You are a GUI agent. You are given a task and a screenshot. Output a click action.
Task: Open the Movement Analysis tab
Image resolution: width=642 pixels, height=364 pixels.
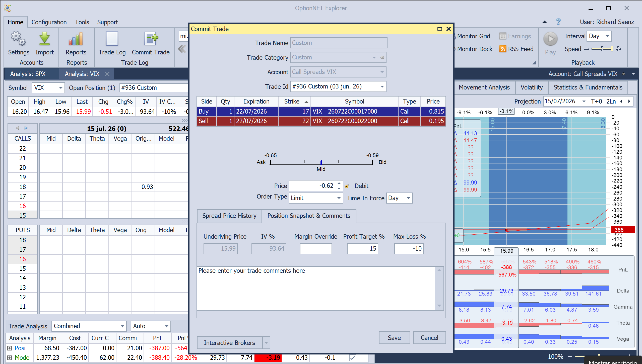pos(484,87)
